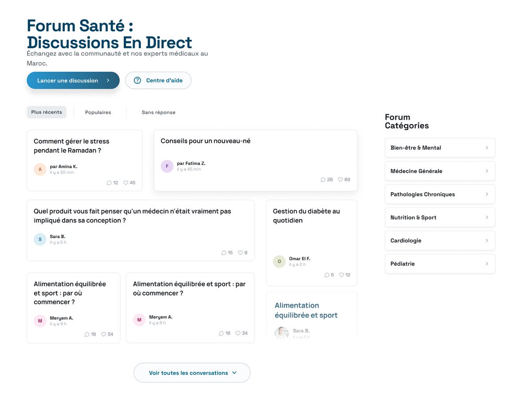Click comment icon on Gestion du diabète card
The width and height of the screenshot is (532, 398).
[327, 275]
